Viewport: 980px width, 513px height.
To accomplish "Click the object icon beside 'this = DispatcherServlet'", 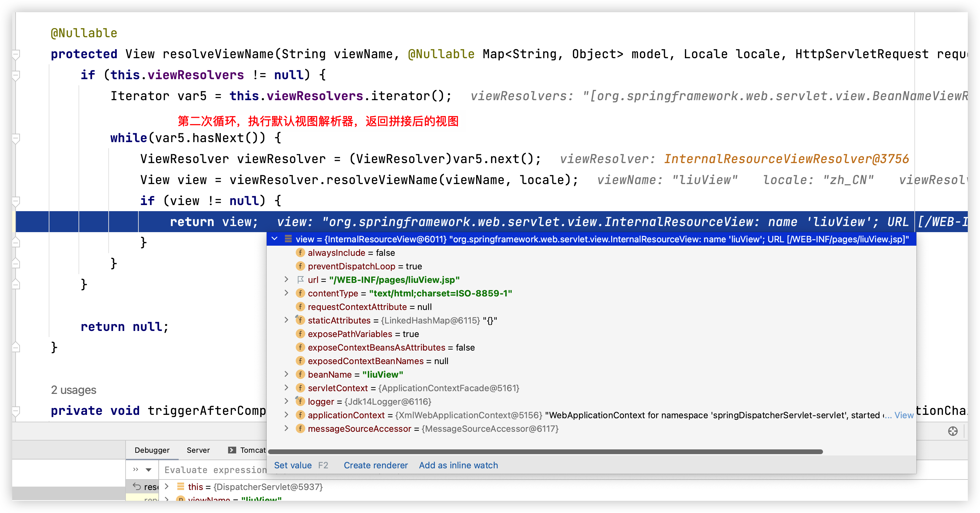I will 180,486.
